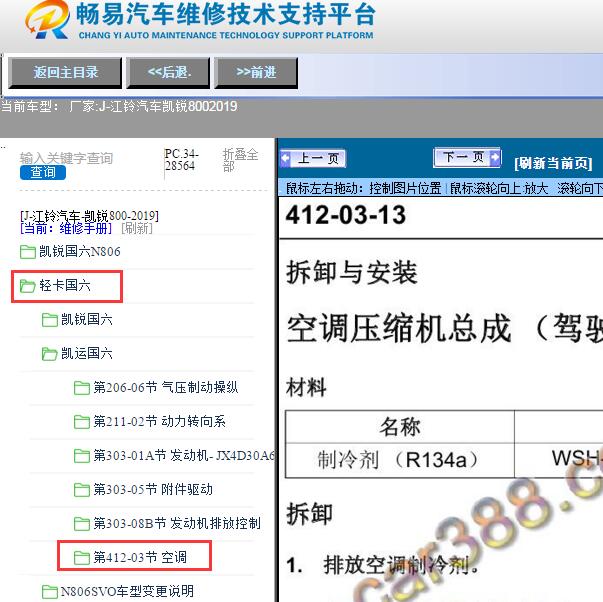Viewport: 603px width, 602px height.
Task: Click the folder icon for N806SVO车型变更说明
Action: pos(50,592)
